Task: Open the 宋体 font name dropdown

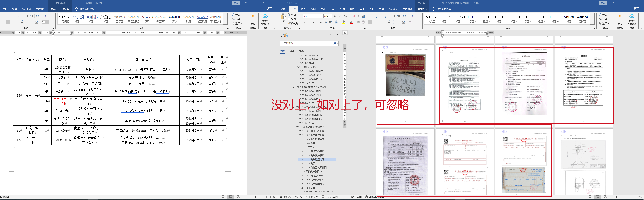Action: [x=321, y=16]
